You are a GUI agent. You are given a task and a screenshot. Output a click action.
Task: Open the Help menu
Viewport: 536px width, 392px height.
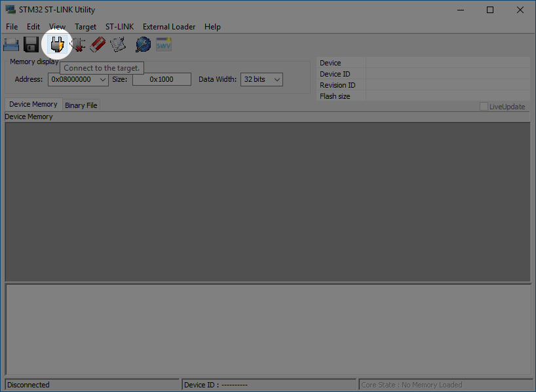212,27
